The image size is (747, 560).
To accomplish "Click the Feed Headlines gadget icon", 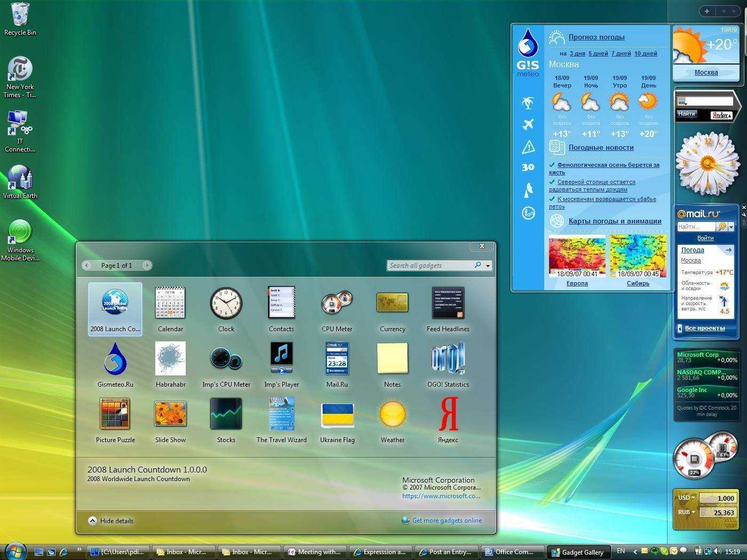I will pos(448,303).
